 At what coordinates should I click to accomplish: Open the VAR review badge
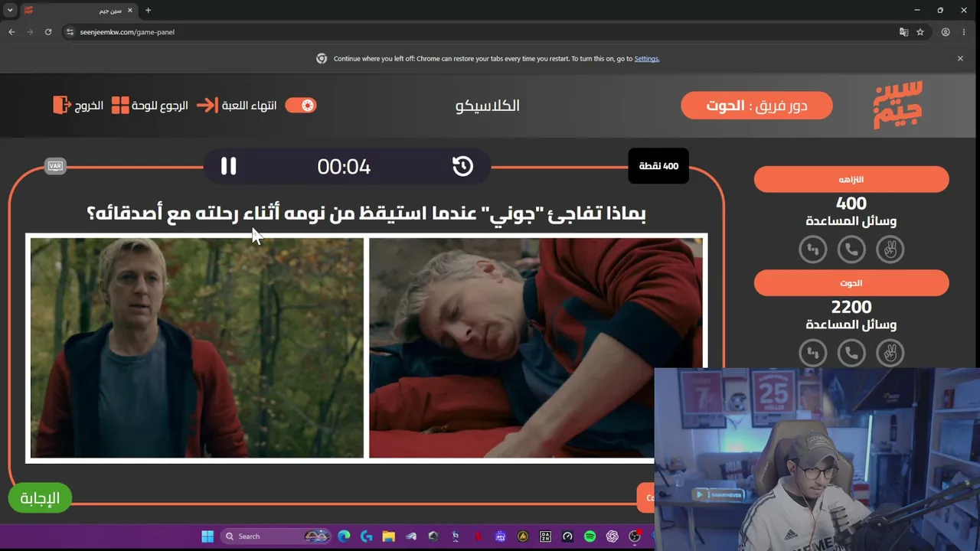click(x=55, y=166)
